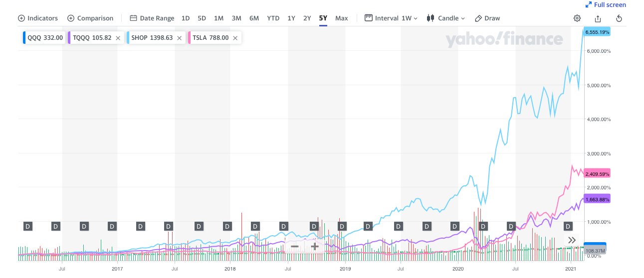Select the YTD range
Screen dimensions: 644x278
coord(273,18)
